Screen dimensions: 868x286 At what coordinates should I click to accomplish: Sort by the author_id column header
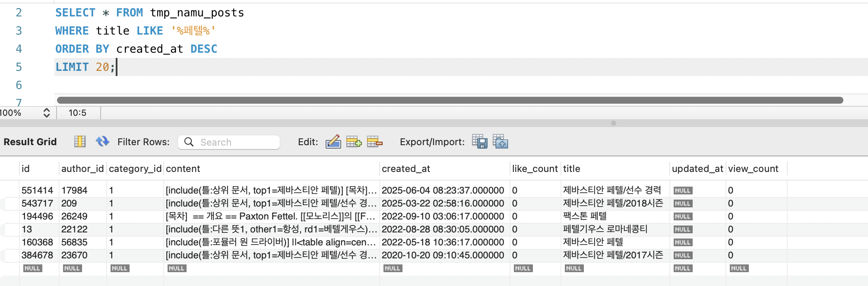click(82, 169)
